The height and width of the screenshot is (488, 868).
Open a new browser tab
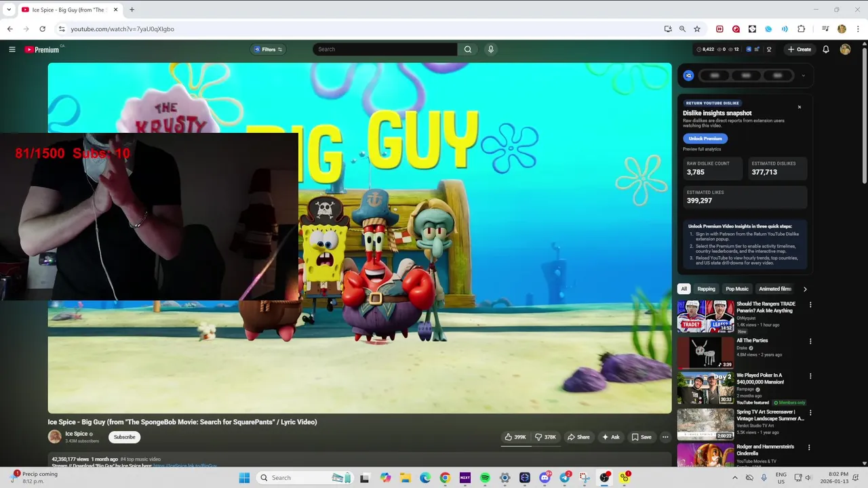click(x=132, y=9)
